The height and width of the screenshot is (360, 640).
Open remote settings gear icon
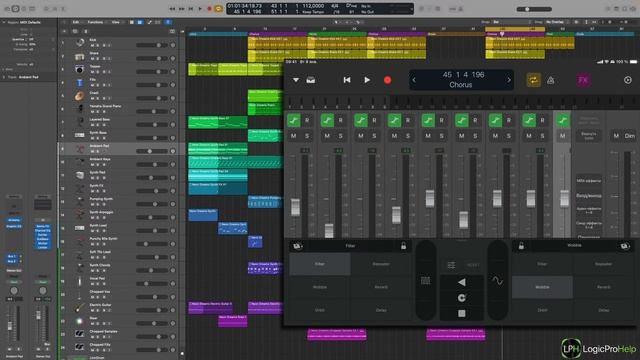click(628, 80)
